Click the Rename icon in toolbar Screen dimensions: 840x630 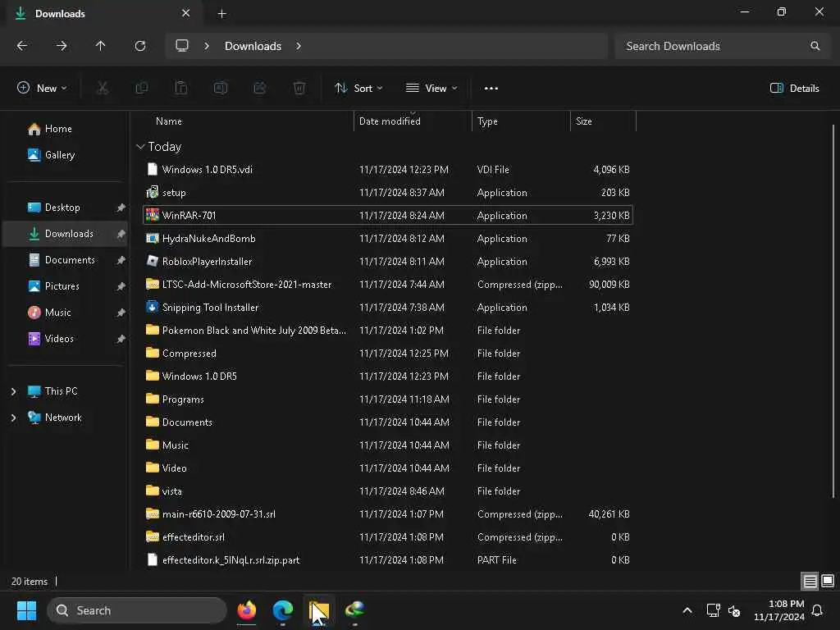[x=220, y=88]
